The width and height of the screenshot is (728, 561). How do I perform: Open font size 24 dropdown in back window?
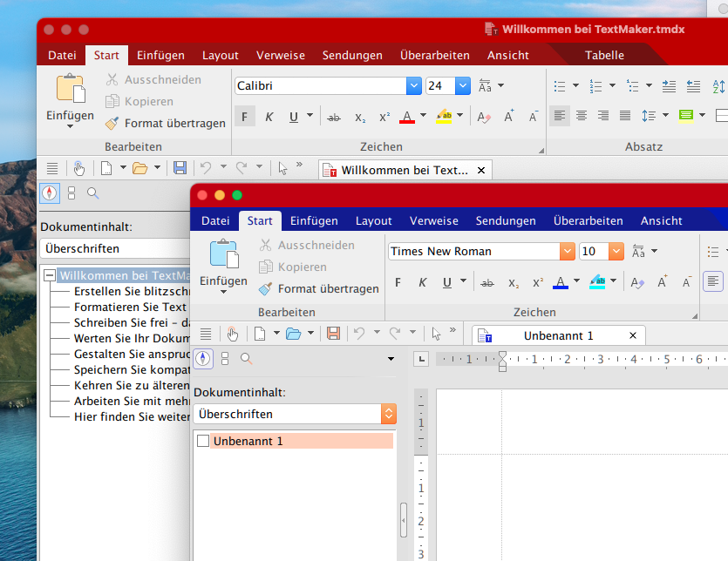tap(463, 86)
